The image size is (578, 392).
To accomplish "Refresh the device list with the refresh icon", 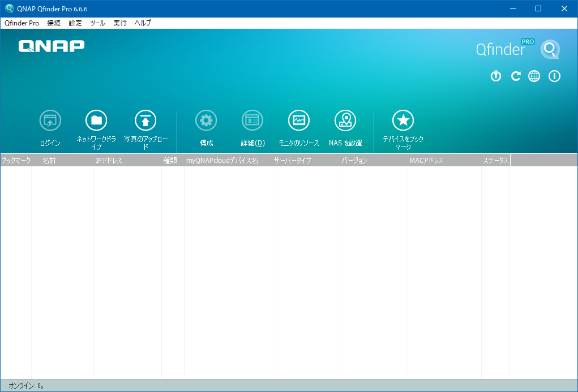I will tap(515, 76).
